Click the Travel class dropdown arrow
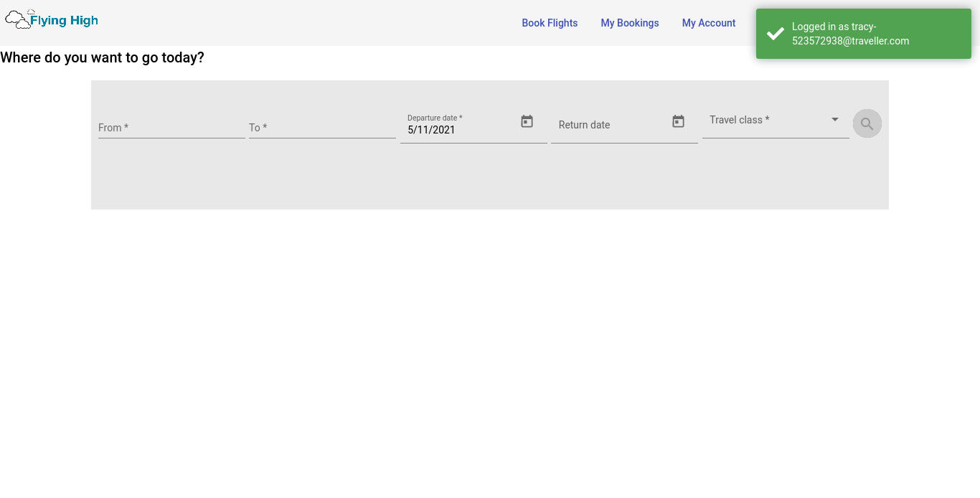Viewport: 980px width, 498px height. (x=834, y=120)
